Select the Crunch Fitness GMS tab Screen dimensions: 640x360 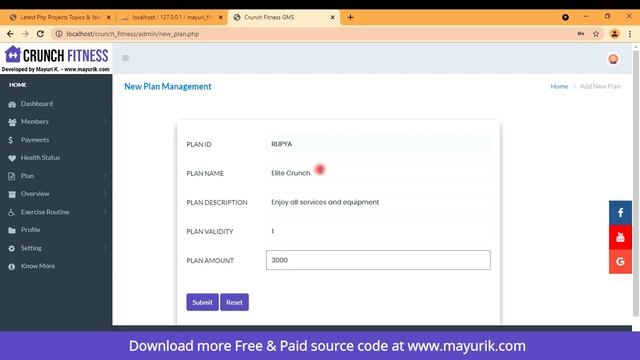coord(283,17)
